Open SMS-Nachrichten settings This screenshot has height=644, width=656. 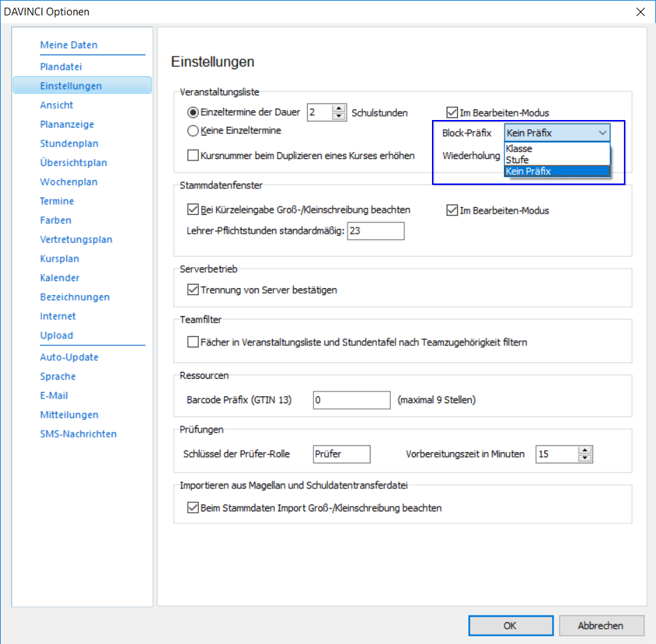[78, 435]
